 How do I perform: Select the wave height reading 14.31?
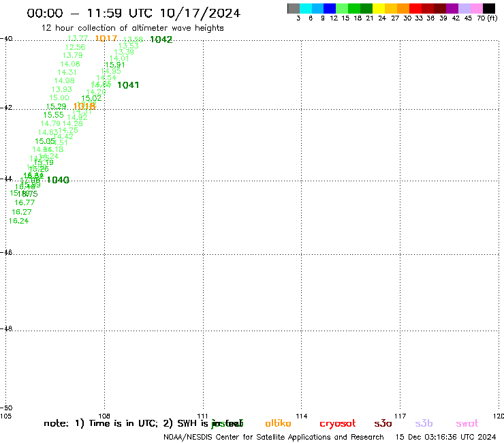tap(67, 72)
